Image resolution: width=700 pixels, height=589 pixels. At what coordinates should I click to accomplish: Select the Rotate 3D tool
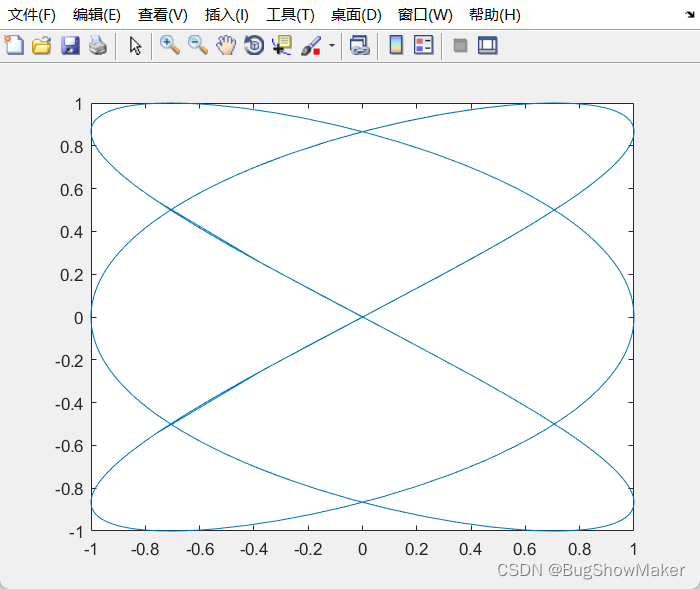pyautogui.click(x=254, y=45)
